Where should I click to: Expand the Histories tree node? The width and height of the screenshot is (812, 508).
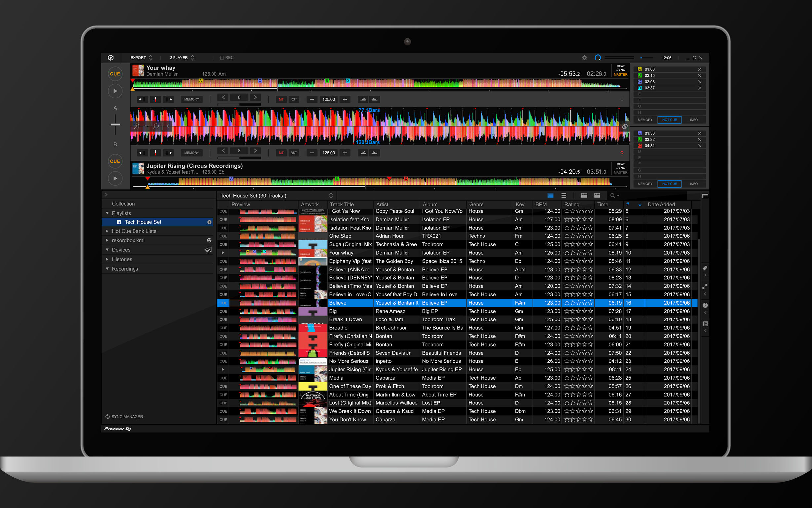pos(107,259)
